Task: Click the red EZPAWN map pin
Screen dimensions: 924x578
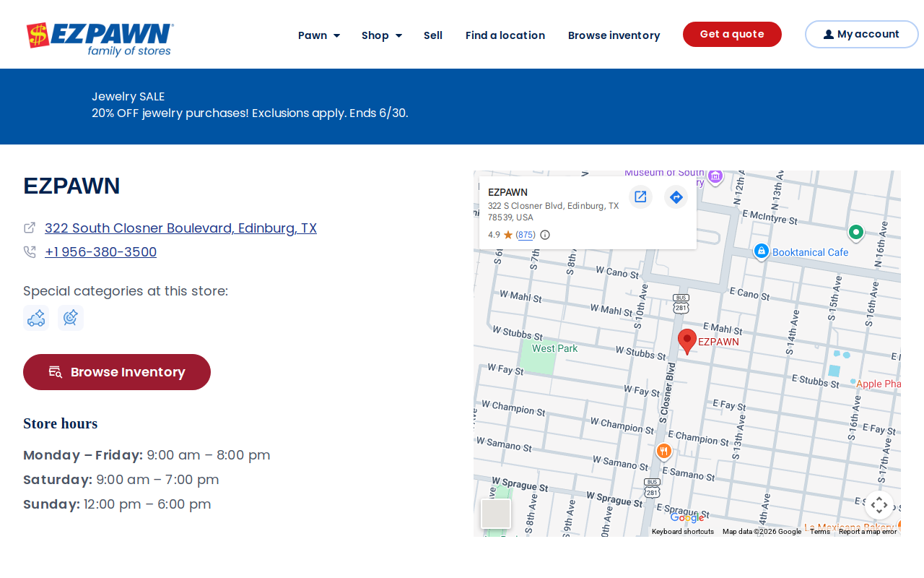Action: 687,341
